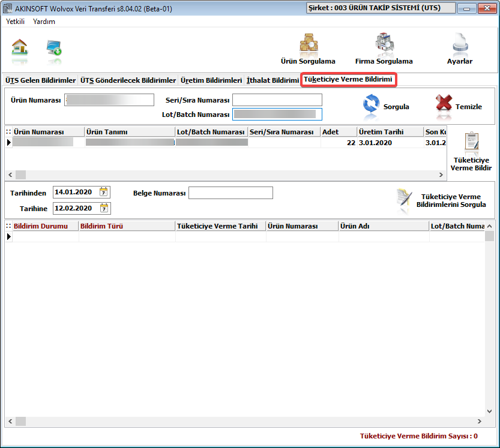The width and height of the screenshot is (500, 448).
Task: Click the Belge Numarası input field
Action: (x=231, y=193)
